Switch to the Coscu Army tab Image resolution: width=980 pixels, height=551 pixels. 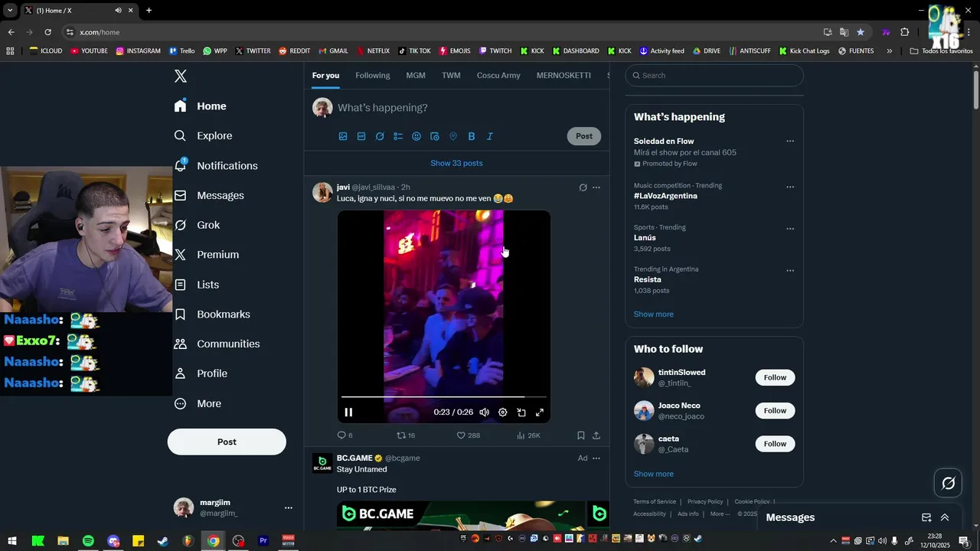coord(498,75)
